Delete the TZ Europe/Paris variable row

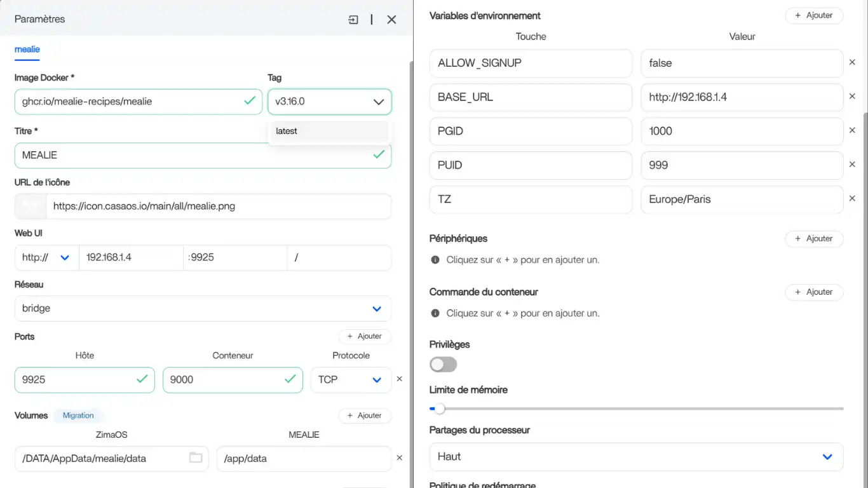tap(852, 198)
